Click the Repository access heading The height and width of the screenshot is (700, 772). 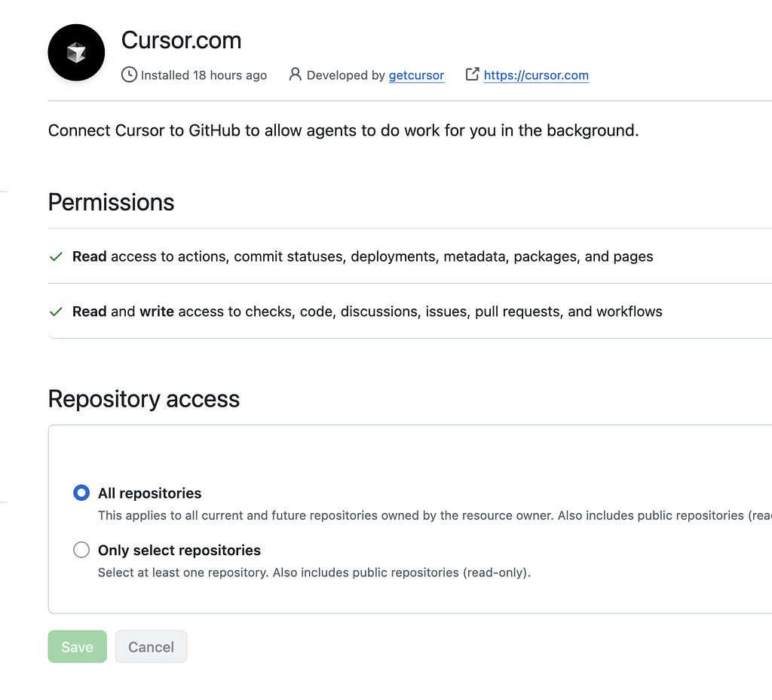tap(144, 398)
